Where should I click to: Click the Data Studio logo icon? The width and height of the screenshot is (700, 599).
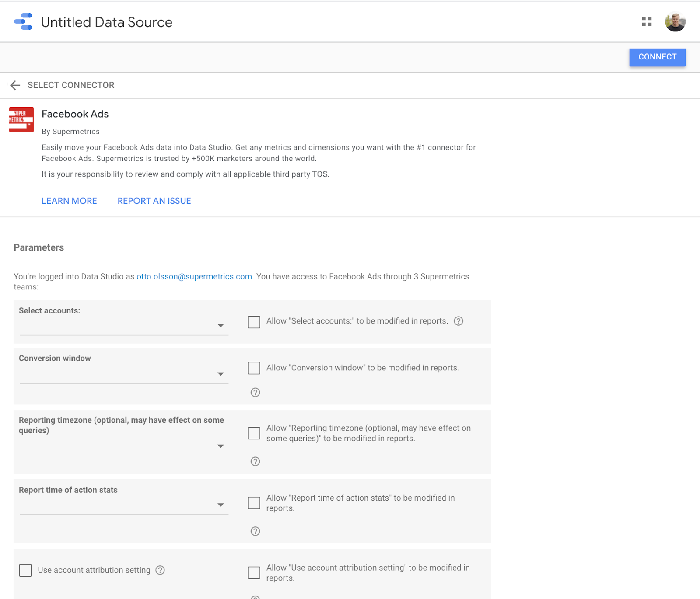pos(23,22)
